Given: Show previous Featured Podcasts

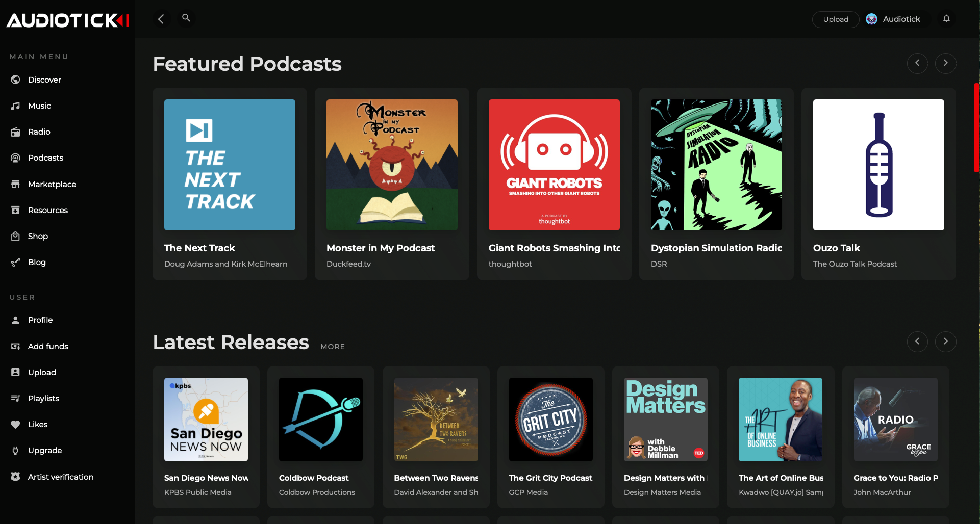Looking at the screenshot, I should pos(917,63).
